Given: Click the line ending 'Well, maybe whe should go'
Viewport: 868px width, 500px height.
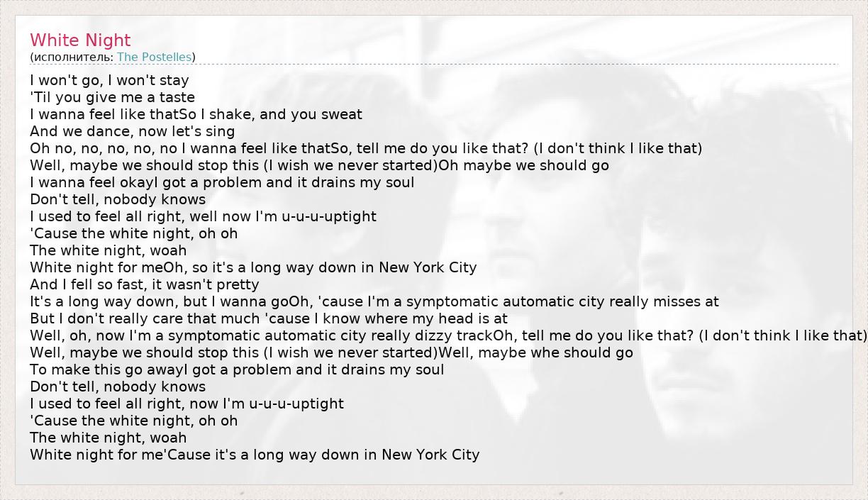Looking at the screenshot, I should click(x=331, y=352).
